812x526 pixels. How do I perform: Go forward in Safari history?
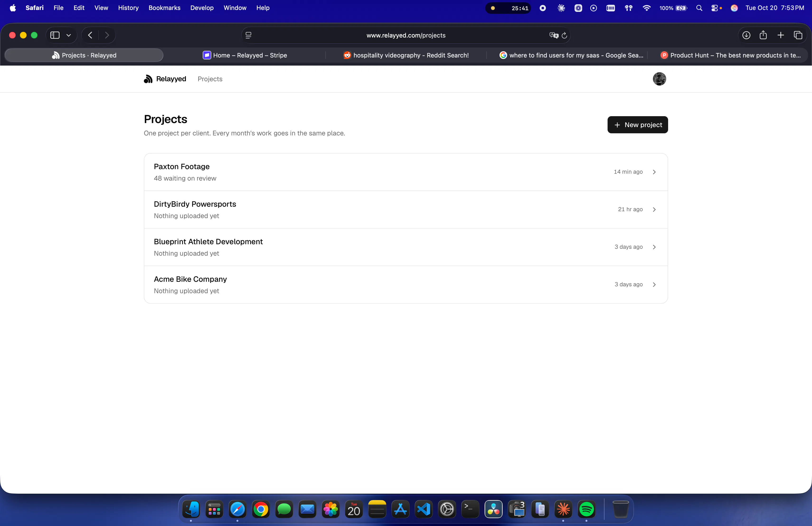[107, 35]
